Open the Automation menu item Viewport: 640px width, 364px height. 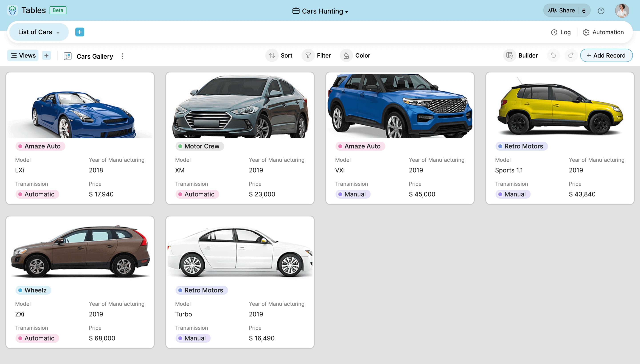click(x=603, y=32)
